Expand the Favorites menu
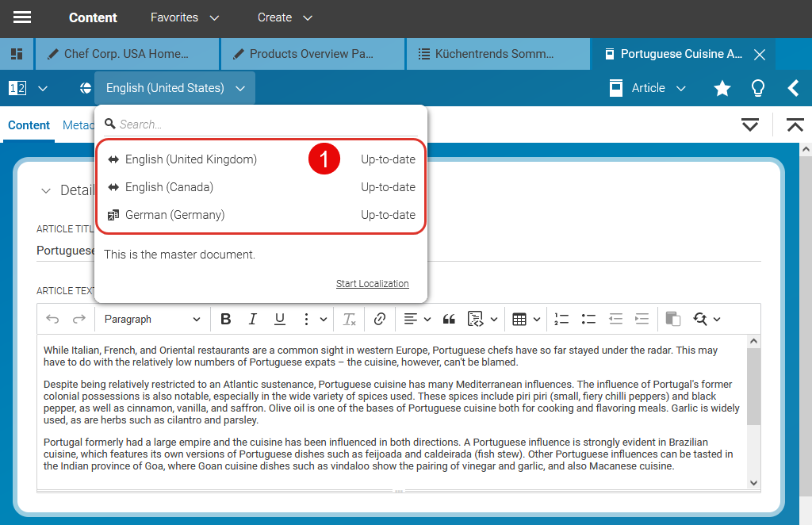 pos(185,17)
